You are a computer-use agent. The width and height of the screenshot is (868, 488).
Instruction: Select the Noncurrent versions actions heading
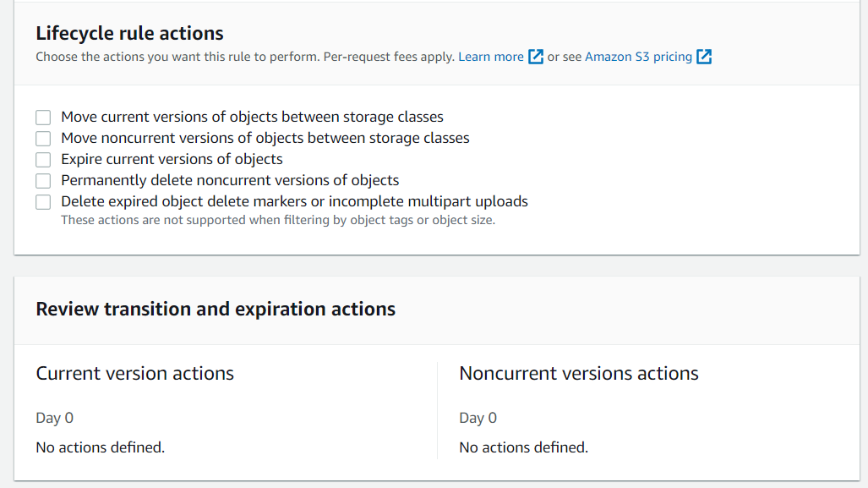[x=578, y=373]
